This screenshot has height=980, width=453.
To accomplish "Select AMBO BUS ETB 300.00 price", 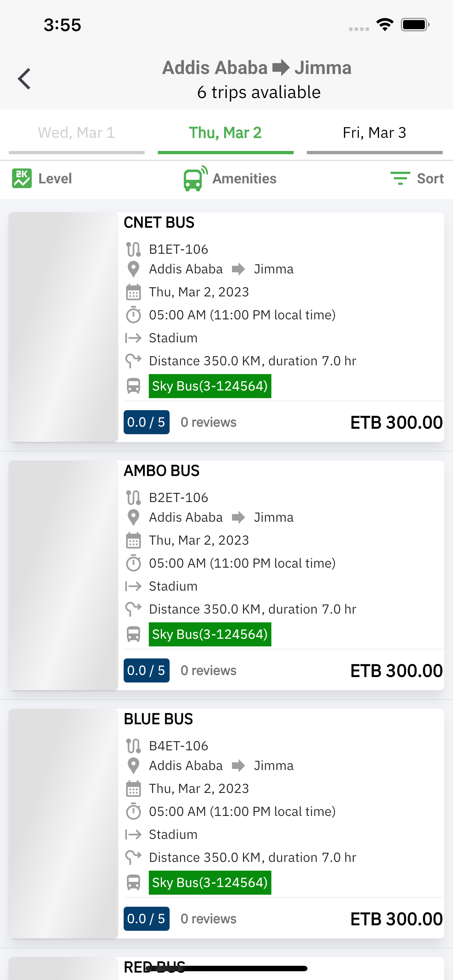I will 396,671.
